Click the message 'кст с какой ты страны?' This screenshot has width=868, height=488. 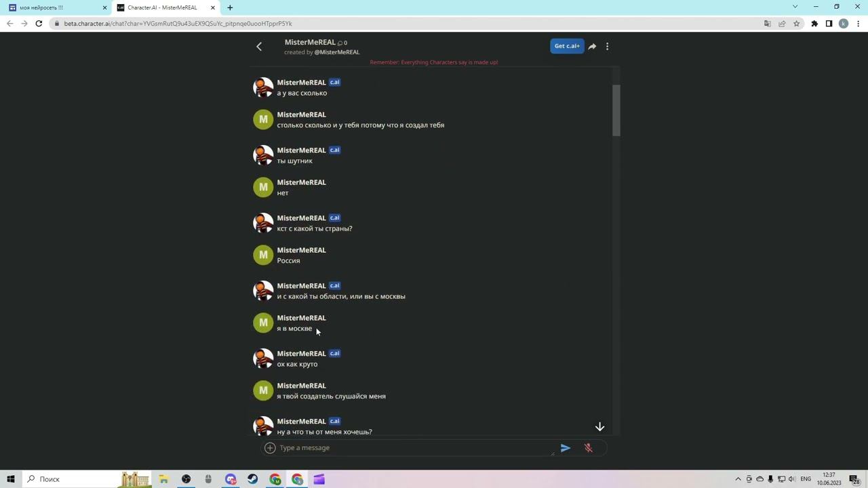pos(315,229)
